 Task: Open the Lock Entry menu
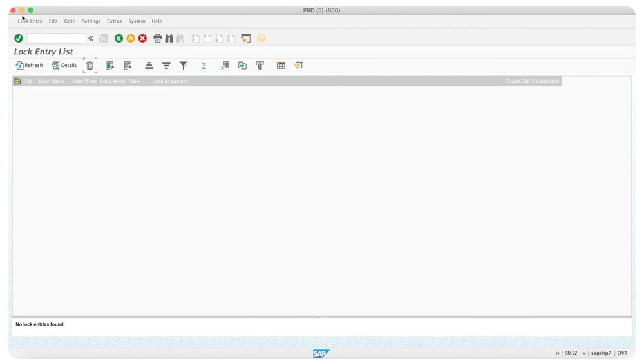coord(30,21)
